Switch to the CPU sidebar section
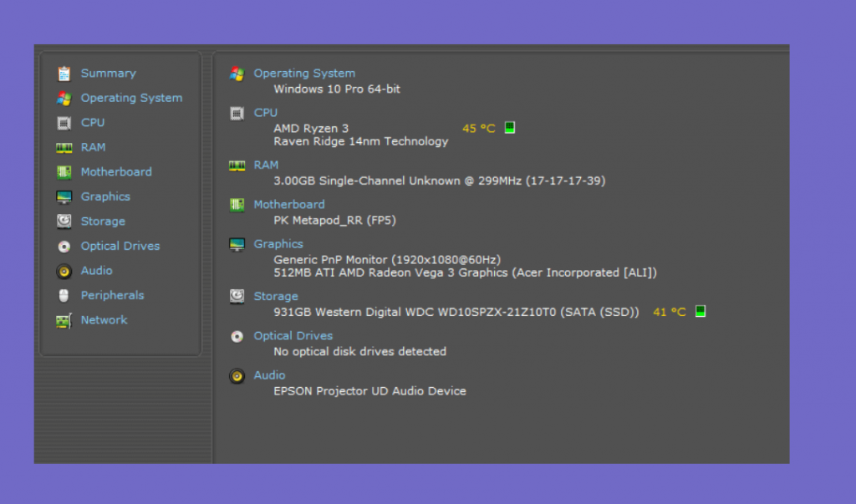856x504 pixels. coord(93,122)
